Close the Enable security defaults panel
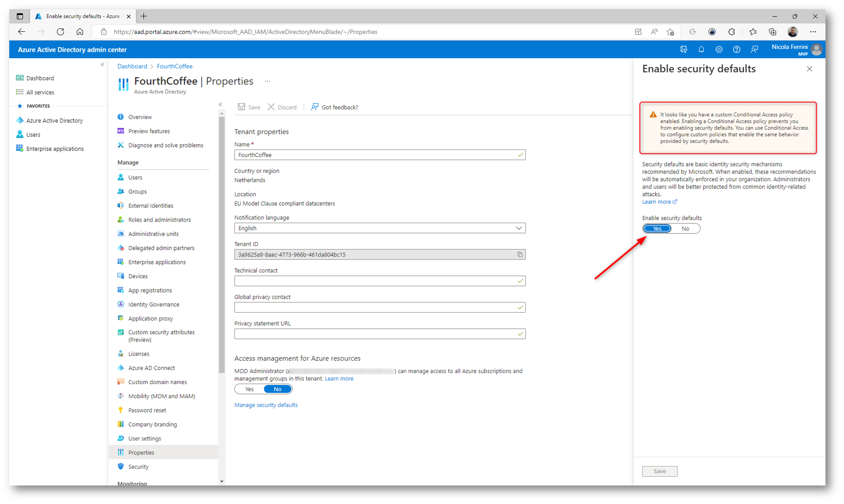 [809, 69]
